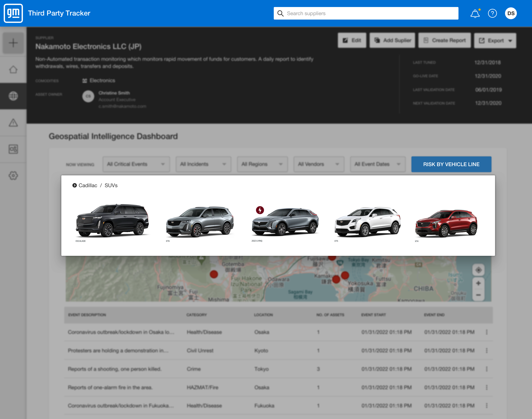Click the CS asset owner avatar
The width and height of the screenshot is (532, 419).
click(x=88, y=96)
